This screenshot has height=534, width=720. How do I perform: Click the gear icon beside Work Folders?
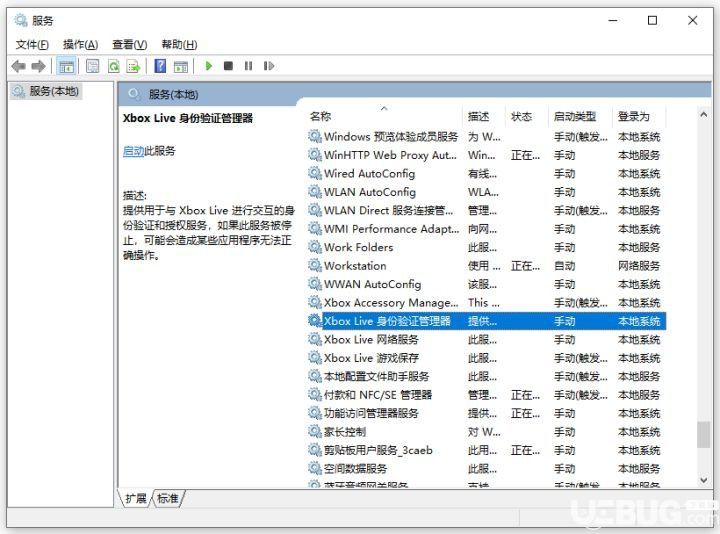(315, 247)
